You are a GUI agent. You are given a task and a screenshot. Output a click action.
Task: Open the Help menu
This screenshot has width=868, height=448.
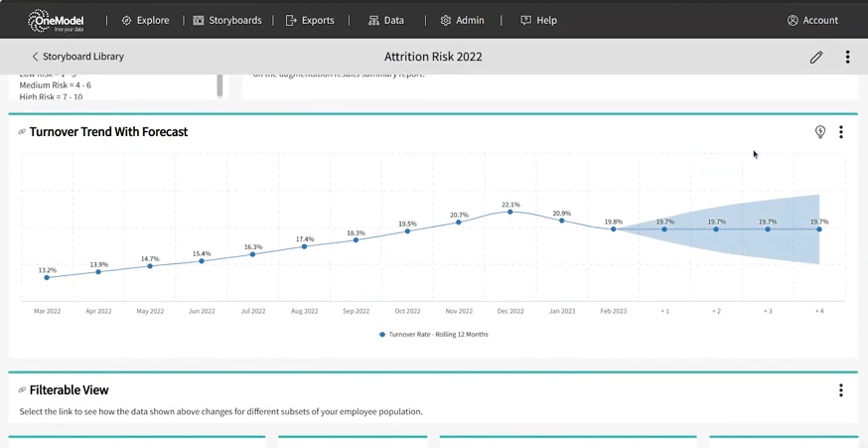(x=538, y=21)
